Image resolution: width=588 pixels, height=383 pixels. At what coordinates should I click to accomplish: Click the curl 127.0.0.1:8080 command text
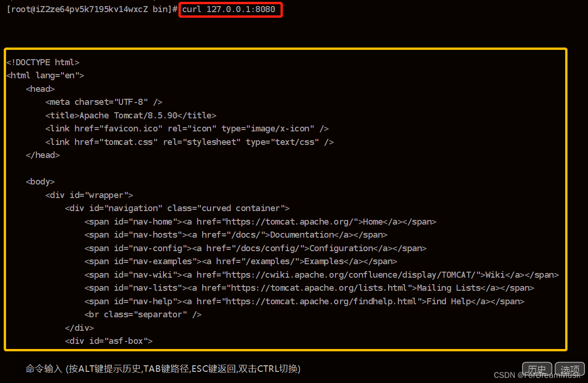pyautogui.click(x=229, y=9)
